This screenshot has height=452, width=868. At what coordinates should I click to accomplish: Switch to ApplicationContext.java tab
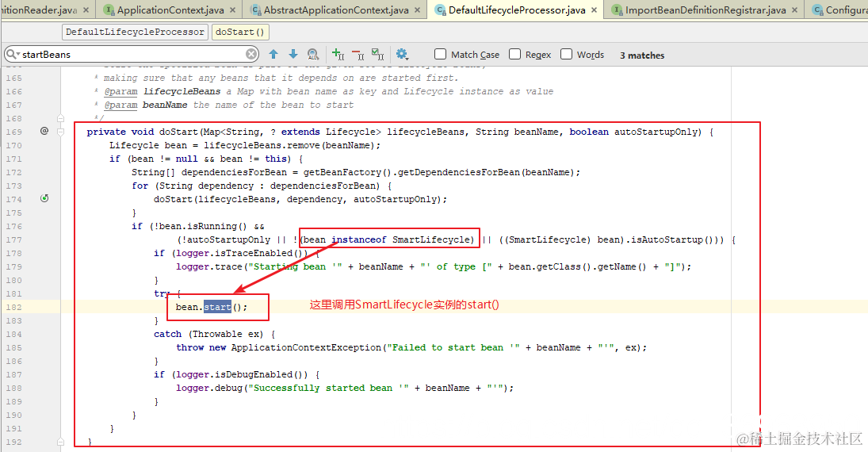(170, 10)
